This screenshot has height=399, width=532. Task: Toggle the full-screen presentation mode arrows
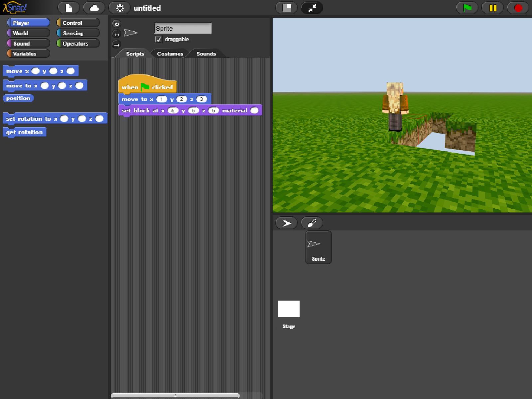click(x=312, y=8)
